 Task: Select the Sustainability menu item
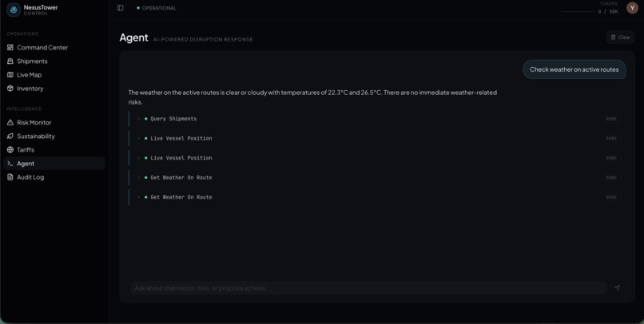54,136
